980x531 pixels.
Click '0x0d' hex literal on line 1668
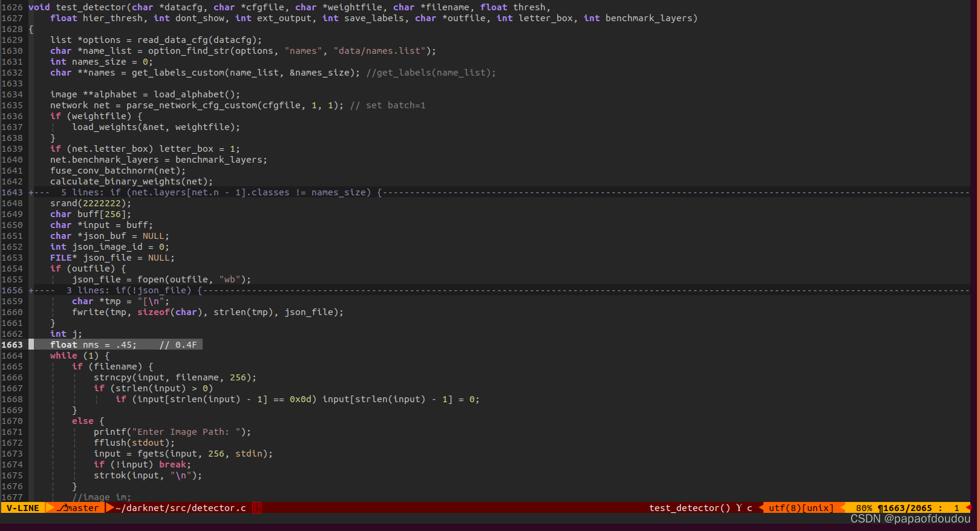pos(301,399)
